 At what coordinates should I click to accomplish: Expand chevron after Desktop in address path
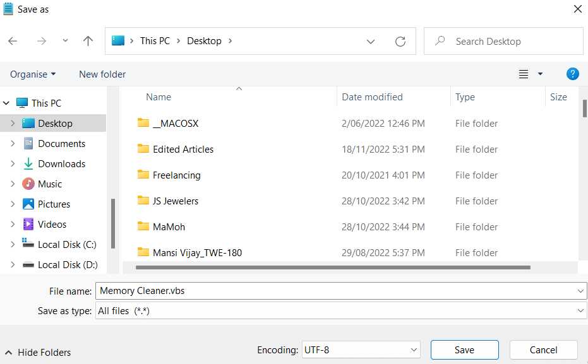pyautogui.click(x=231, y=41)
